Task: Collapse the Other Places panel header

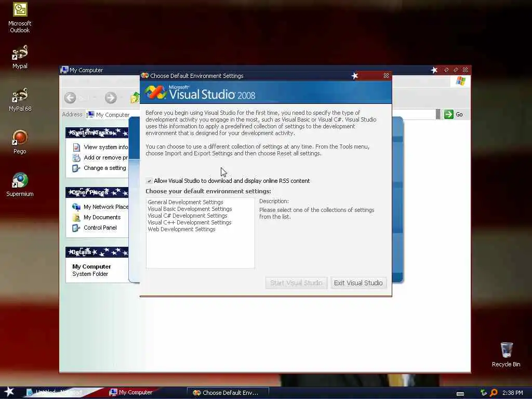Action: pos(97,192)
